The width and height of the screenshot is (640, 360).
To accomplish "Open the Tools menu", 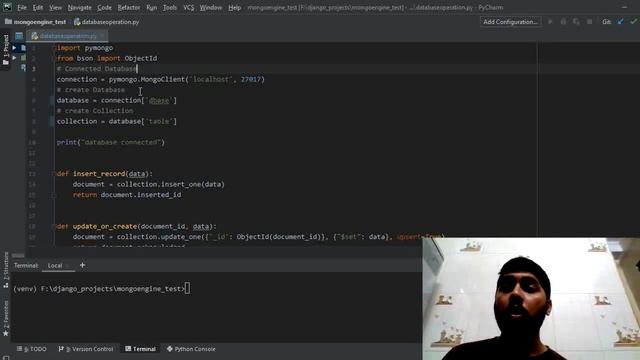I will click(170, 7).
